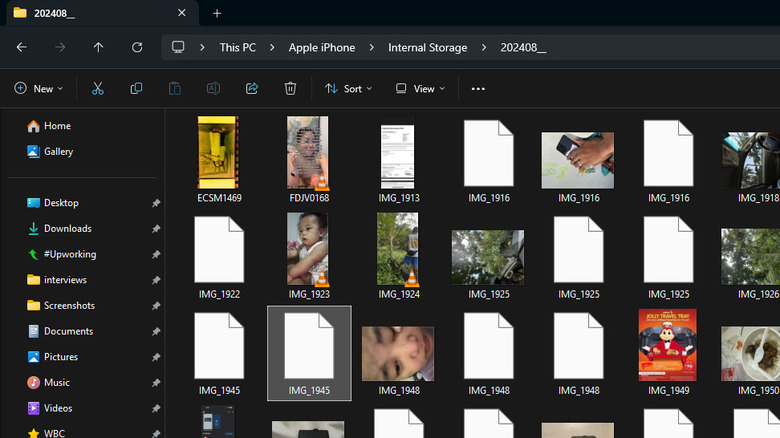Navigate back with the back arrow

[x=22, y=47]
